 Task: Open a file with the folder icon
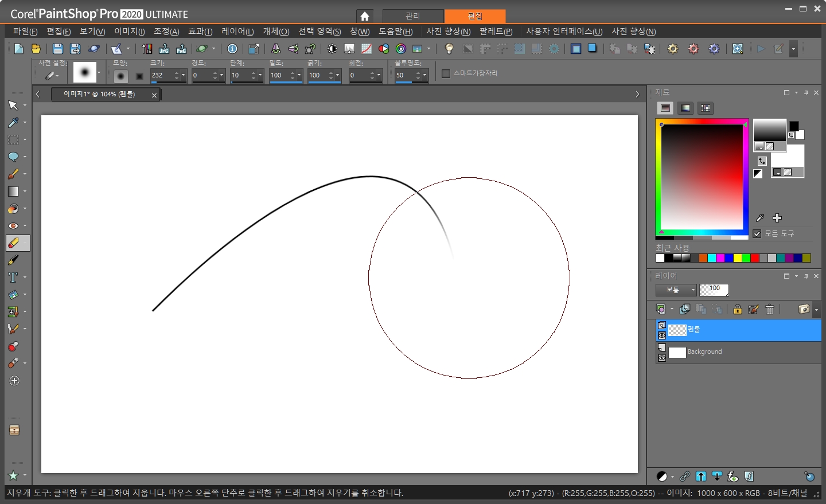click(36, 49)
